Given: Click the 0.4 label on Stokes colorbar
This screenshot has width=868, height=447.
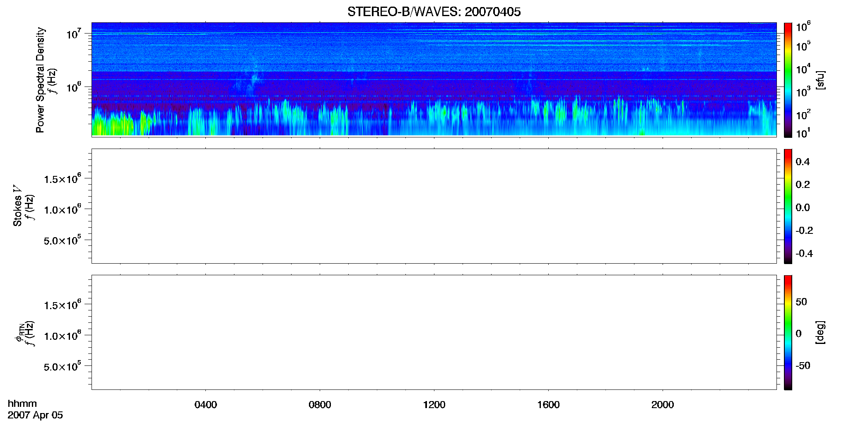Looking at the screenshot, I should 803,162.
